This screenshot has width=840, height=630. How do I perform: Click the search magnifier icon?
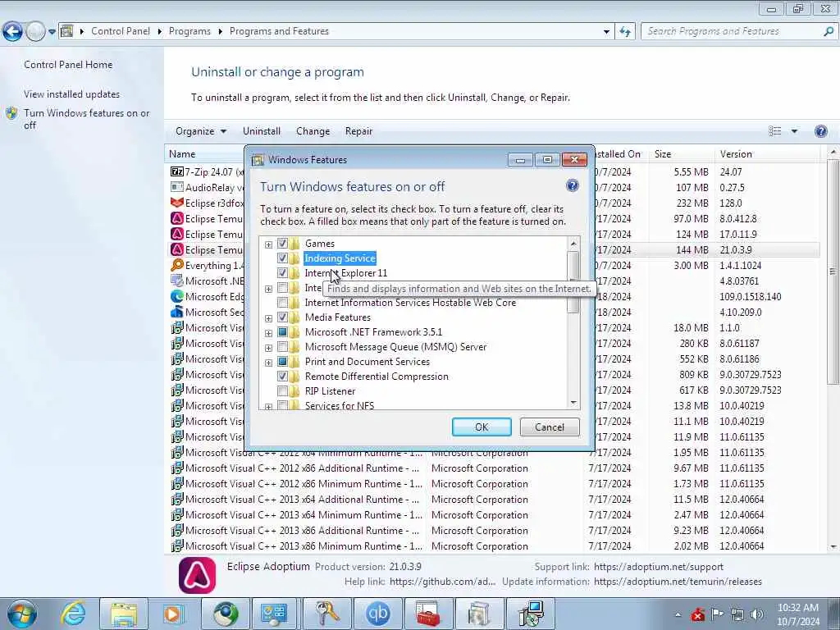(829, 32)
